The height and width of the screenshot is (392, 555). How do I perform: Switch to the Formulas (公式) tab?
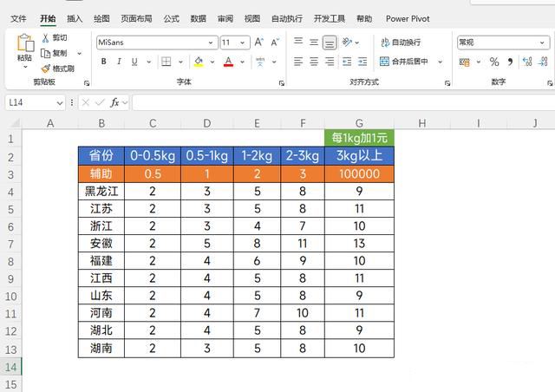pyautogui.click(x=172, y=19)
